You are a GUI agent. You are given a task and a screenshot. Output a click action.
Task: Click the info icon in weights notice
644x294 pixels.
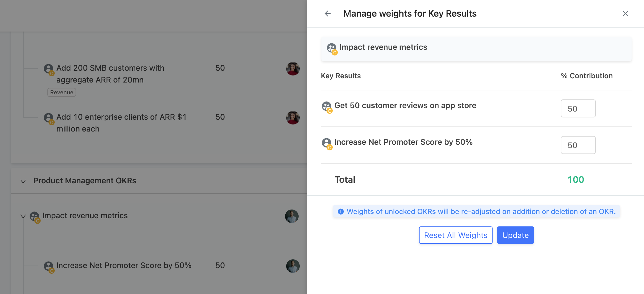pos(341,211)
